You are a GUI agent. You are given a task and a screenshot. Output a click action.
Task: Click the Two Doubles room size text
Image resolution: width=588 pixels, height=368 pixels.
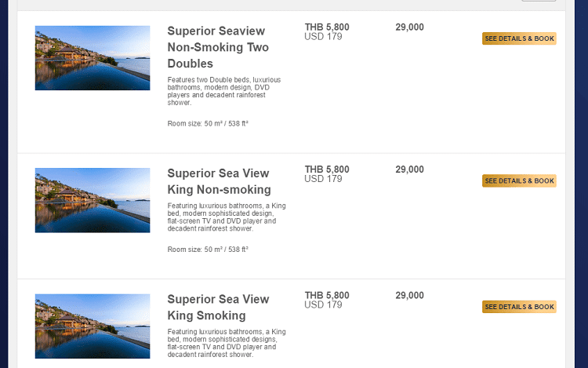208,123
